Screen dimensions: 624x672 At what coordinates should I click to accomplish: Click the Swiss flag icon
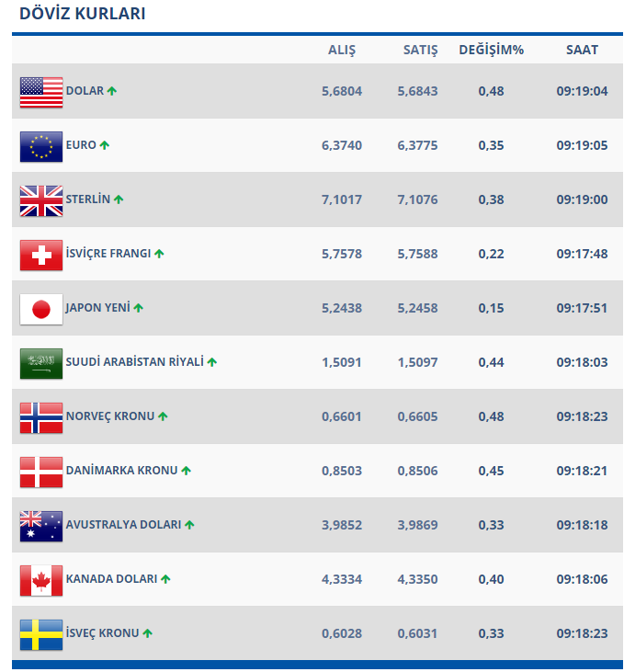[41, 255]
